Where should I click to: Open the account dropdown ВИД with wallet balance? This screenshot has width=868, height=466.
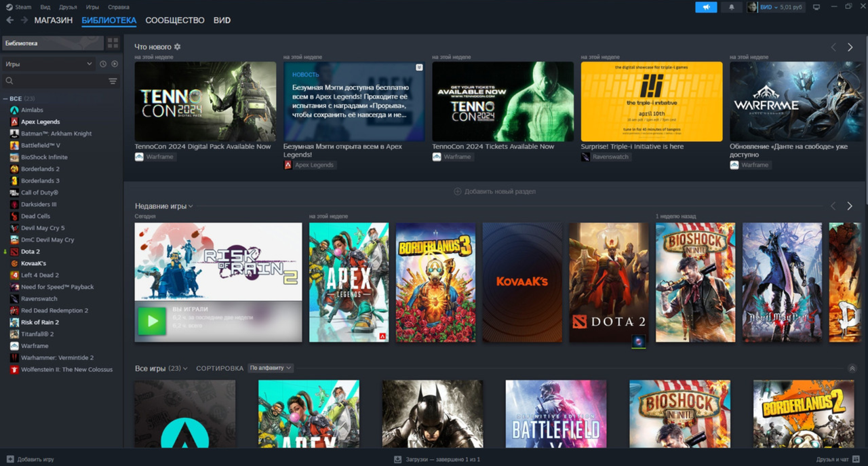[x=781, y=7]
